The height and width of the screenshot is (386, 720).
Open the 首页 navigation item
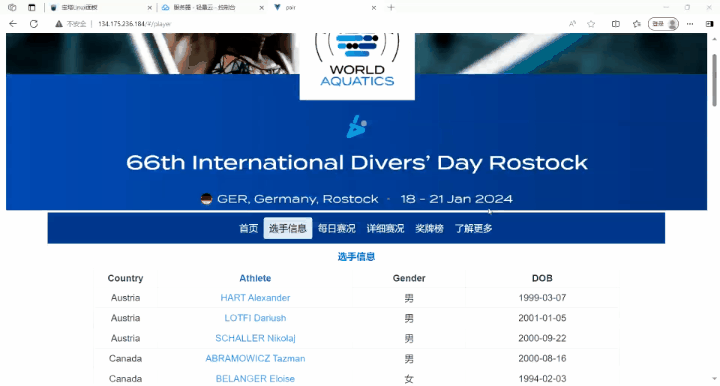[x=248, y=228]
